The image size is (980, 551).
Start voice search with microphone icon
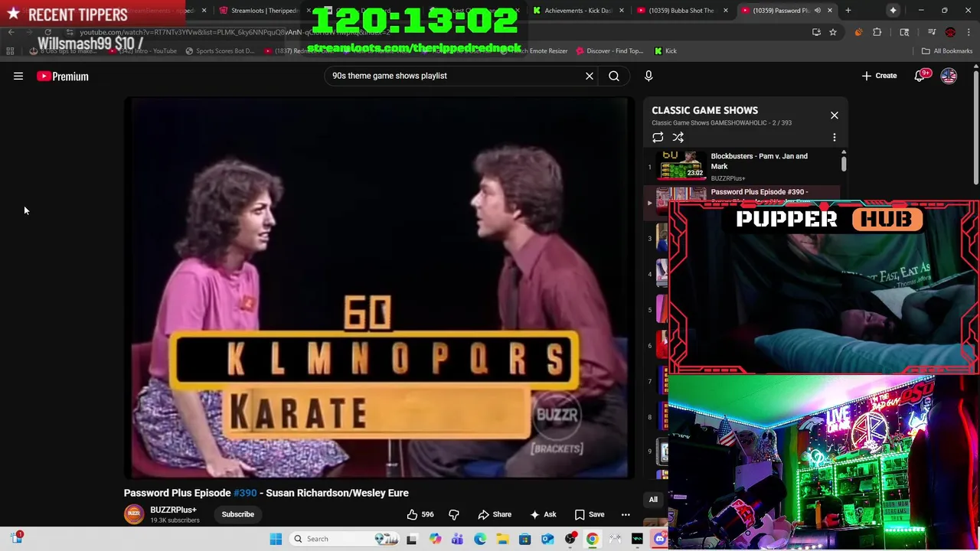tap(648, 76)
